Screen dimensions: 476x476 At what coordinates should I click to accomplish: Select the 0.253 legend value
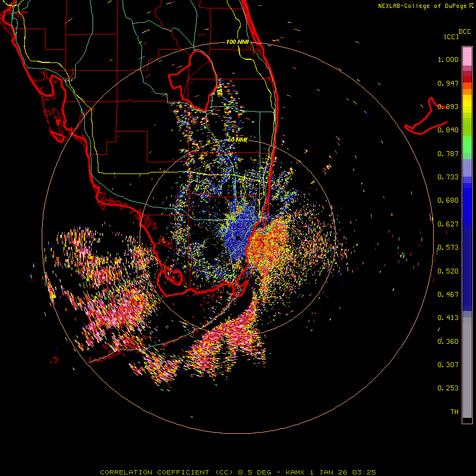tap(448, 388)
